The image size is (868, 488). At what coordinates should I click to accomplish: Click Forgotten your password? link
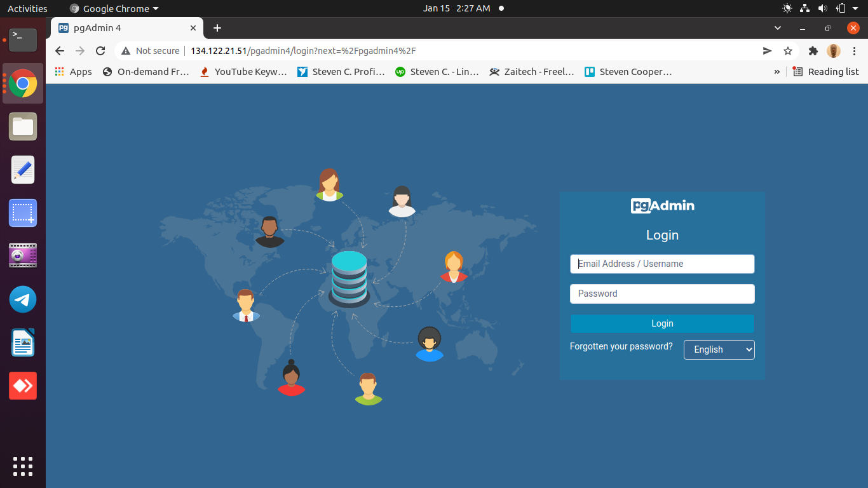point(621,346)
